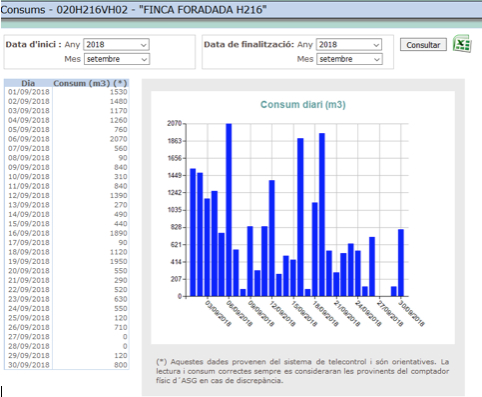The width and height of the screenshot is (482, 397).
Task: Click the 2070 y-axis label
Action: (x=174, y=124)
